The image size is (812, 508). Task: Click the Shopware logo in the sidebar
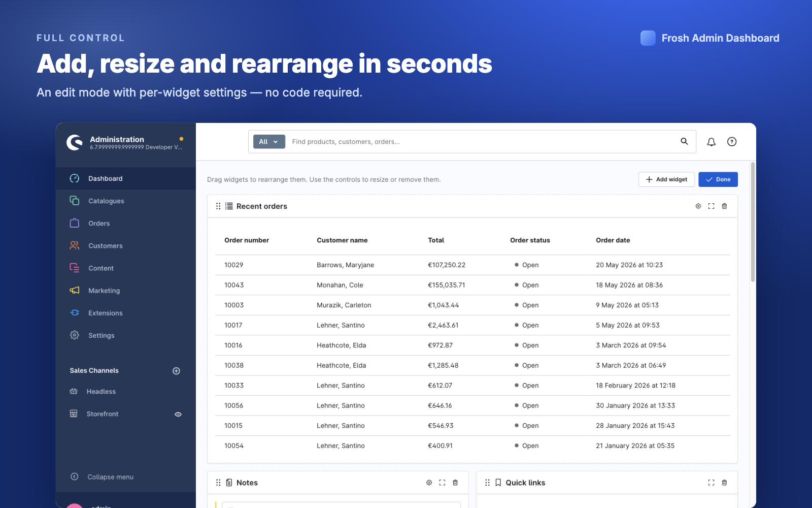[x=75, y=143]
